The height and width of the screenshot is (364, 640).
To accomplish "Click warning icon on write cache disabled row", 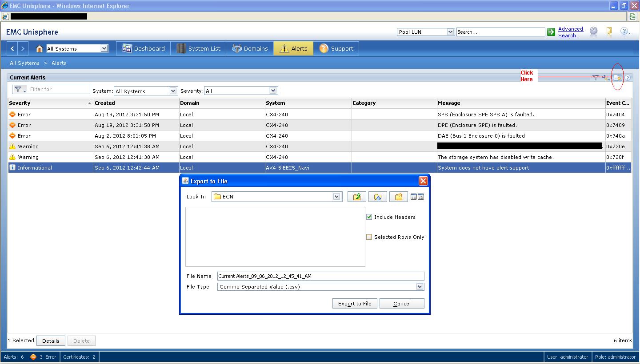I will pos(12,157).
